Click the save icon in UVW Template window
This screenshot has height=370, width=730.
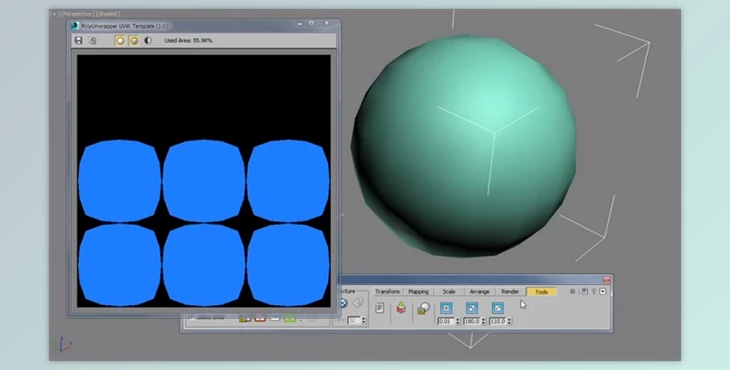pyautogui.click(x=79, y=40)
